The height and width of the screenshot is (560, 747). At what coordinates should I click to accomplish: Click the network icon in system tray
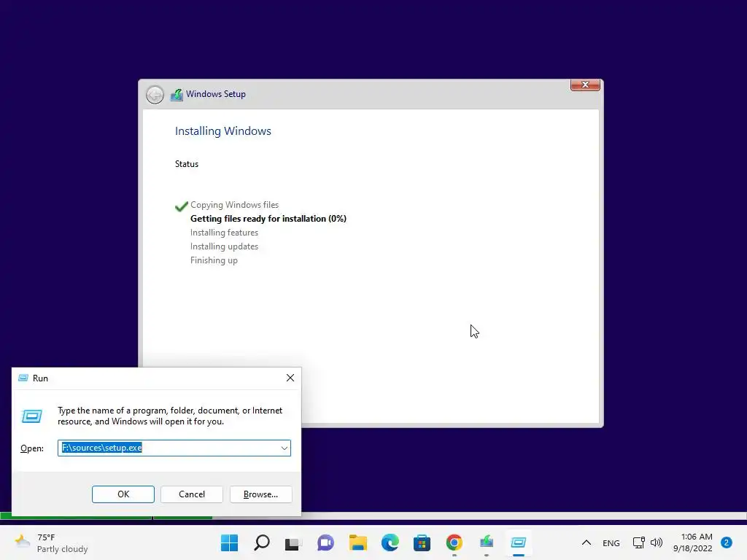click(x=638, y=542)
